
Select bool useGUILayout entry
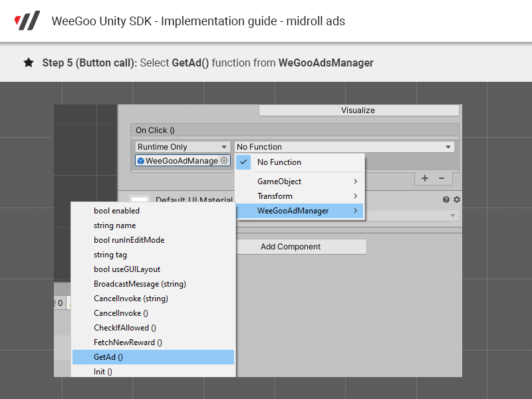coord(154,269)
